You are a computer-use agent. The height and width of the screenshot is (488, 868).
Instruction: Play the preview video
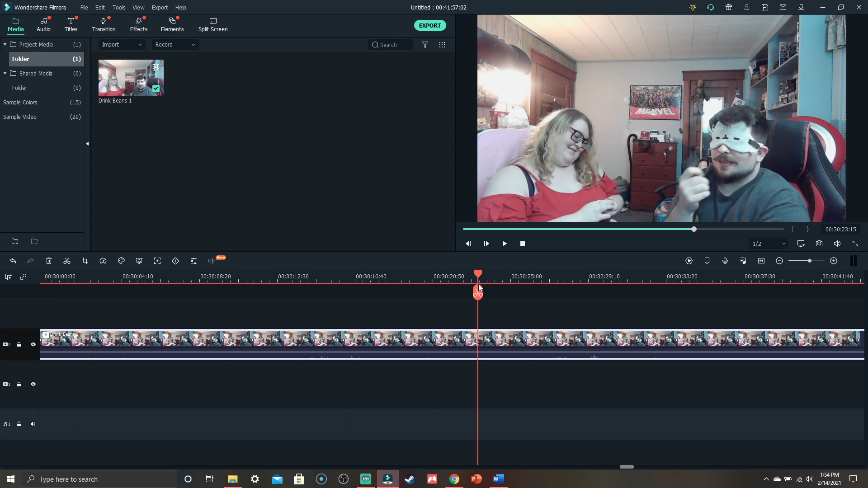[x=505, y=244]
